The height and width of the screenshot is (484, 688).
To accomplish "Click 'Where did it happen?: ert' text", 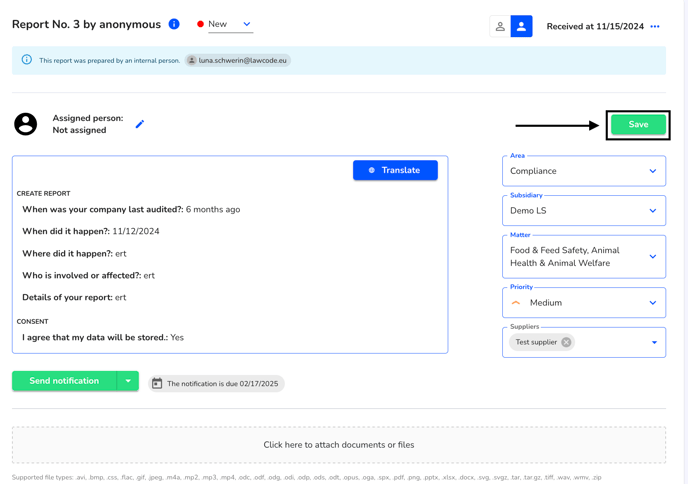I will pyautogui.click(x=74, y=254).
